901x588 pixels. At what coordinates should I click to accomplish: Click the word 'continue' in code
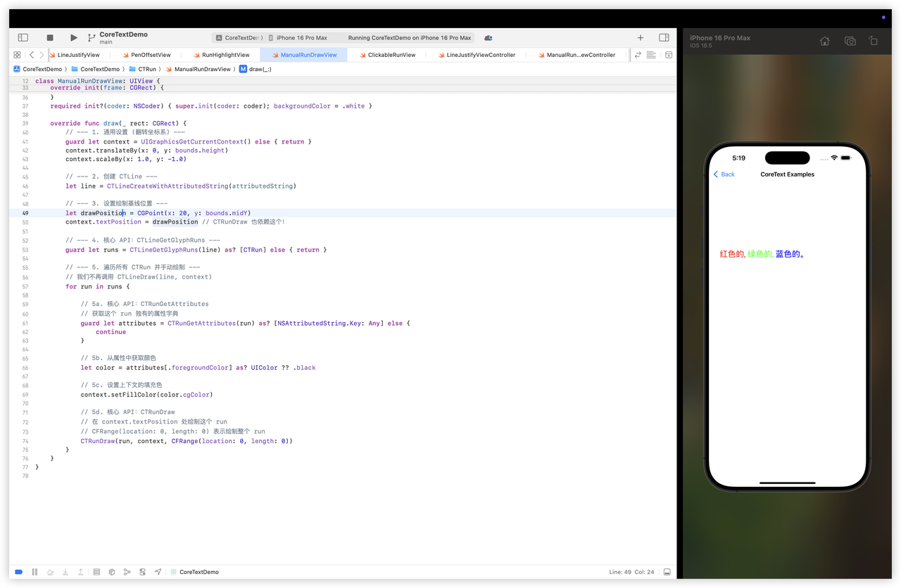111,332
